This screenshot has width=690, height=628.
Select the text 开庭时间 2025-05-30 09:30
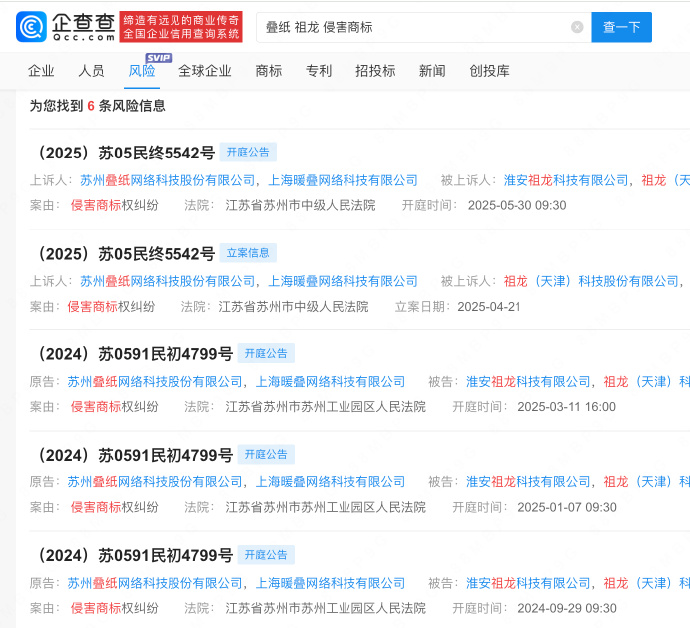484,206
